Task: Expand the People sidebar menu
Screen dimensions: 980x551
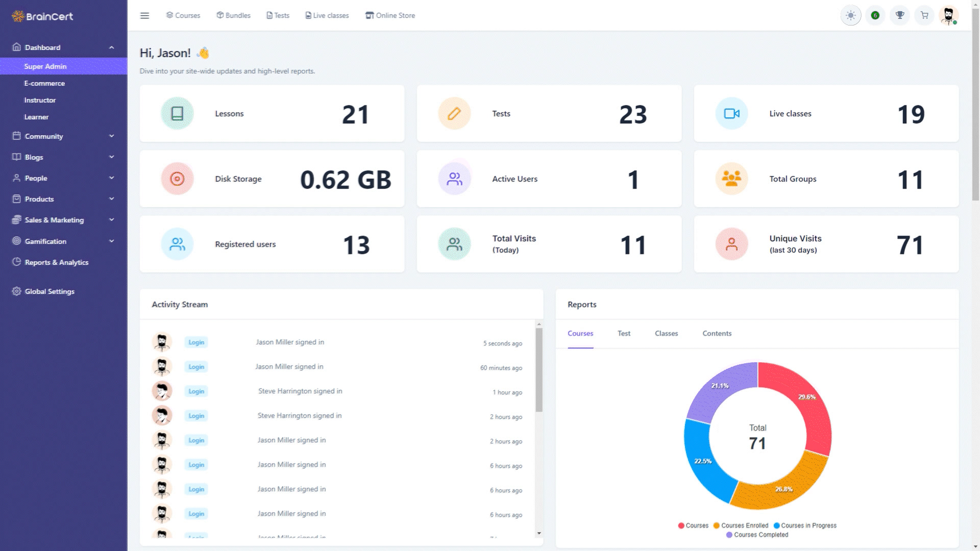Action: point(111,178)
